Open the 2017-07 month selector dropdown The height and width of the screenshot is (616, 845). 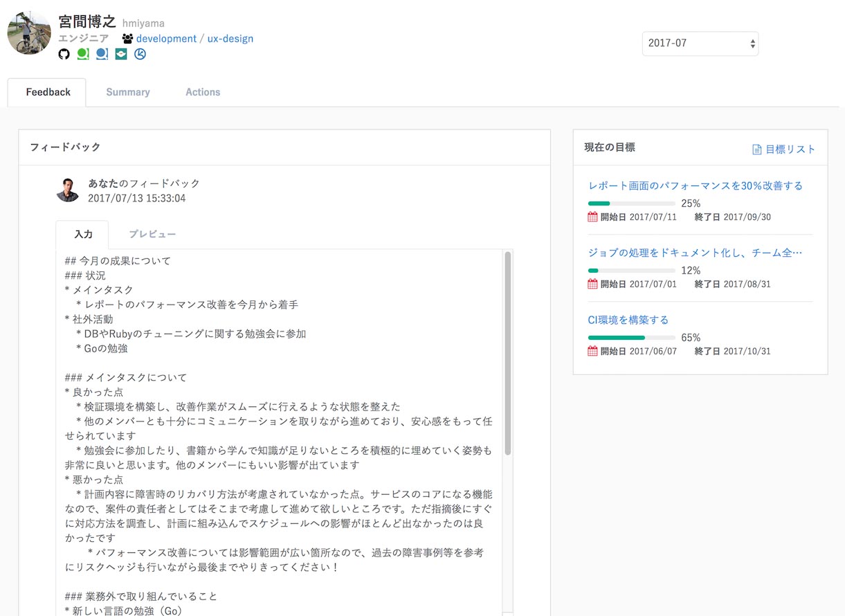coord(700,43)
